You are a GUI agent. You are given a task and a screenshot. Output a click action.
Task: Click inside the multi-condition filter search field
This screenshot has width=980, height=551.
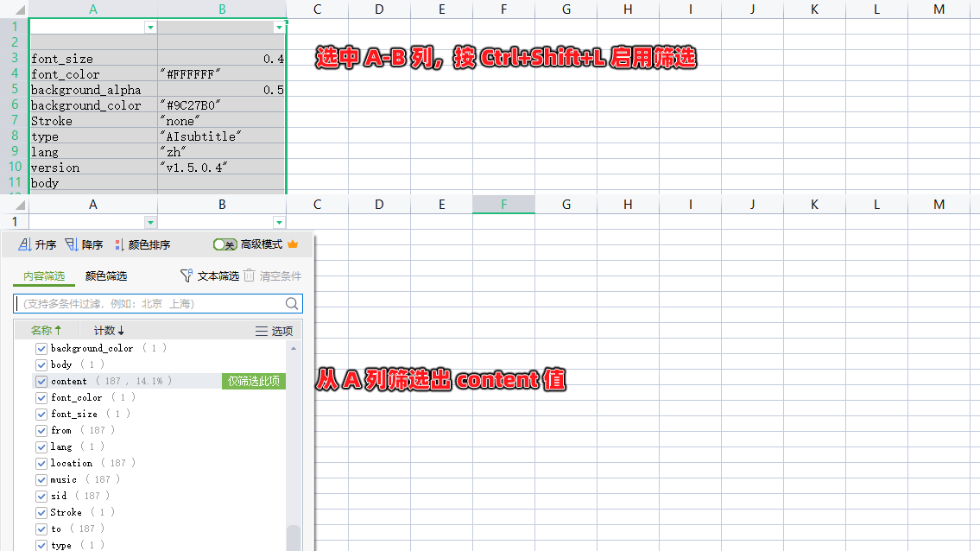coord(147,303)
